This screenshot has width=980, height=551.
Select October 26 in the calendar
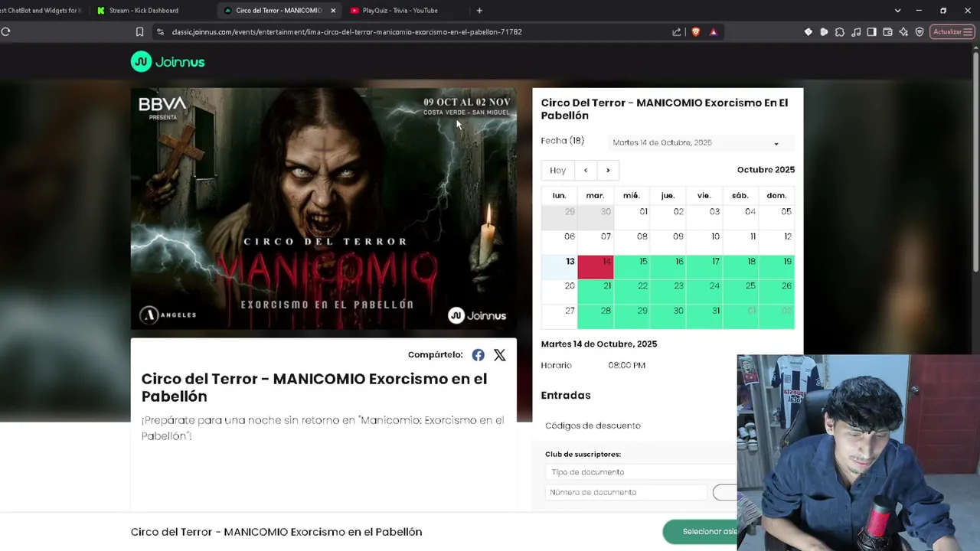776,292
